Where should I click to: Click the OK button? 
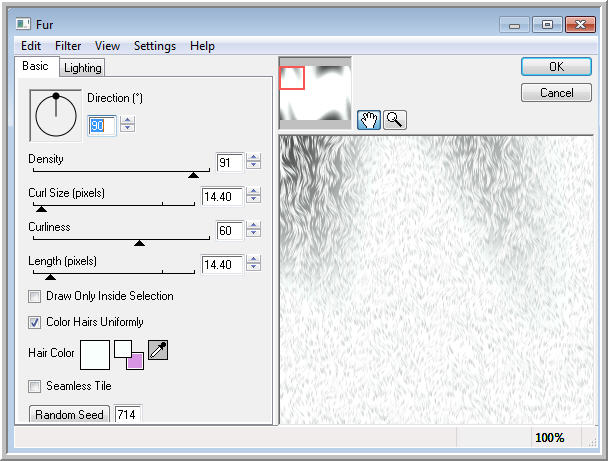556,67
